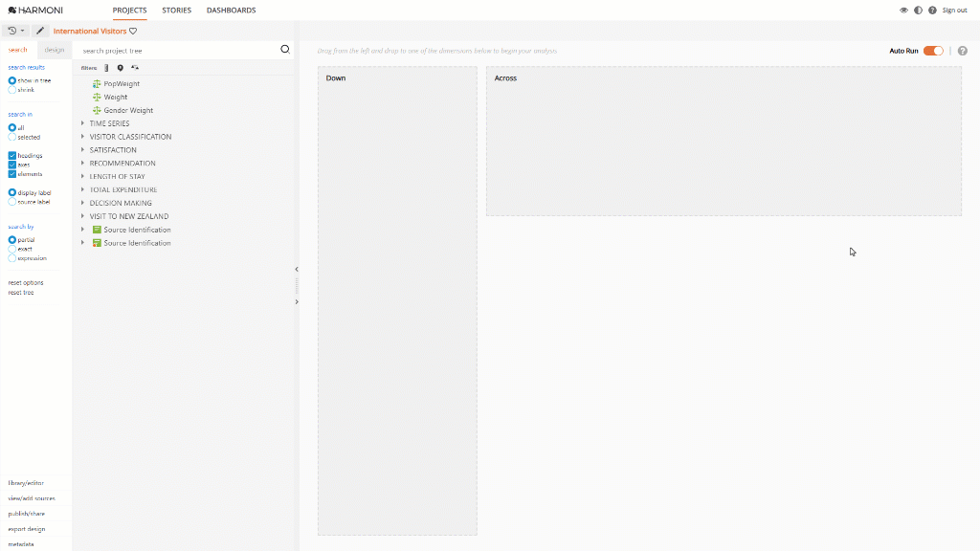Select the Weight tree item label
The image size is (980, 551).
pyautogui.click(x=116, y=97)
